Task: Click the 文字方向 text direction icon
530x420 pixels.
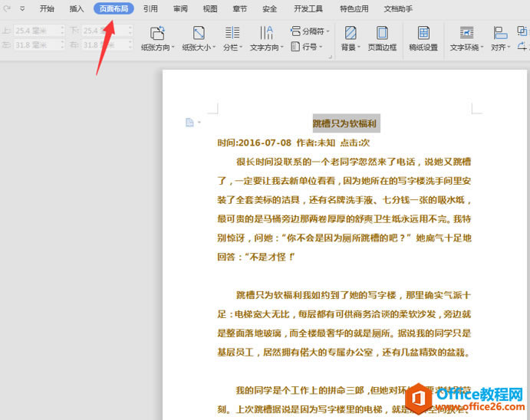Action: point(266,33)
